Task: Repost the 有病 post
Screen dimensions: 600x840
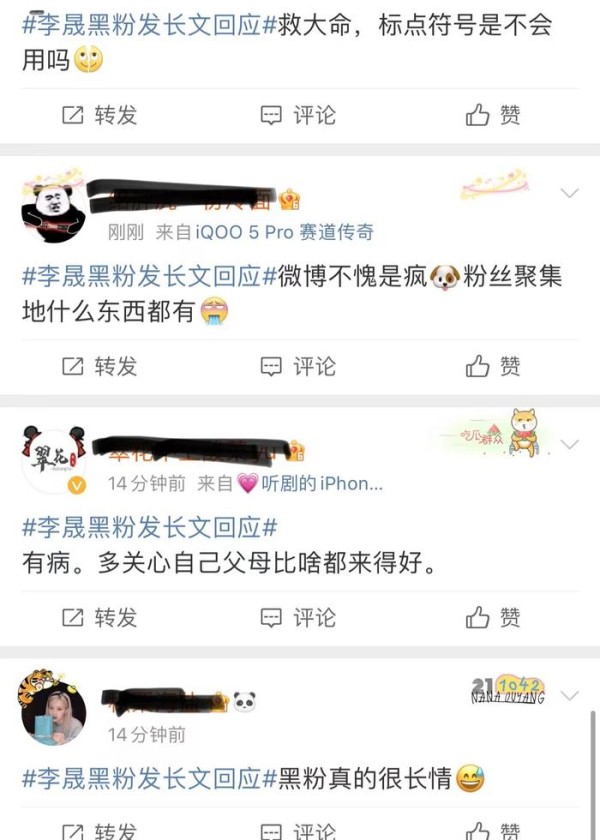Action: (100, 617)
